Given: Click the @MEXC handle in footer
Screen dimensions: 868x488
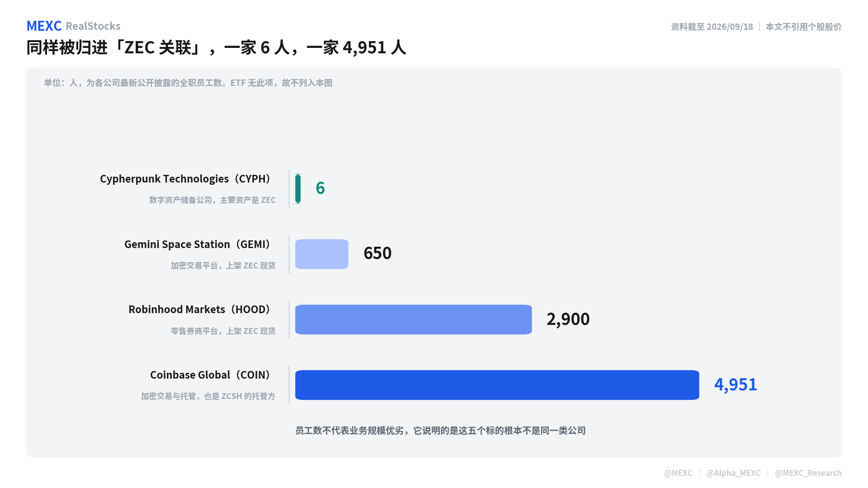Looking at the screenshot, I should coord(678,473).
